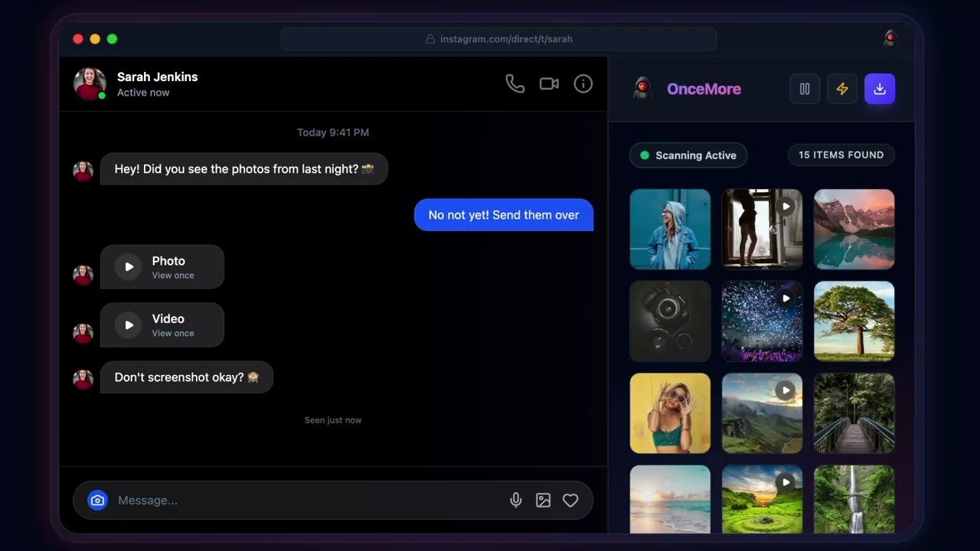Image resolution: width=980 pixels, height=551 pixels.
Task: Open the camera in the message bar
Action: [98, 500]
